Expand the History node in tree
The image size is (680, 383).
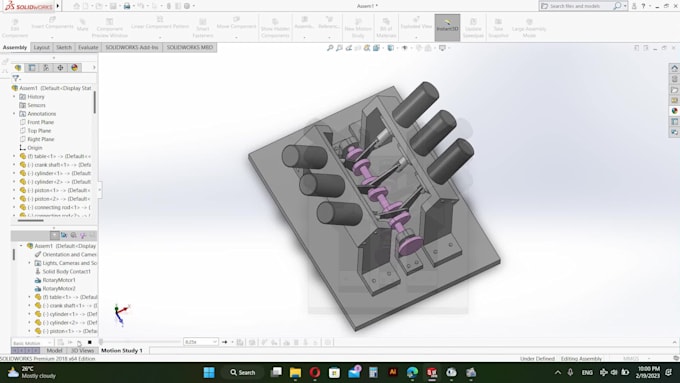[14, 97]
